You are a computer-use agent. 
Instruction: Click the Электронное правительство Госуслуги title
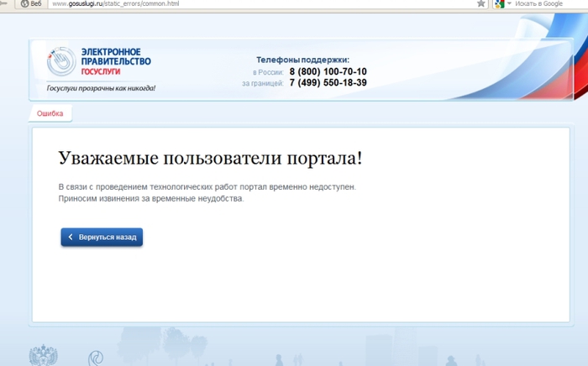click(x=116, y=61)
